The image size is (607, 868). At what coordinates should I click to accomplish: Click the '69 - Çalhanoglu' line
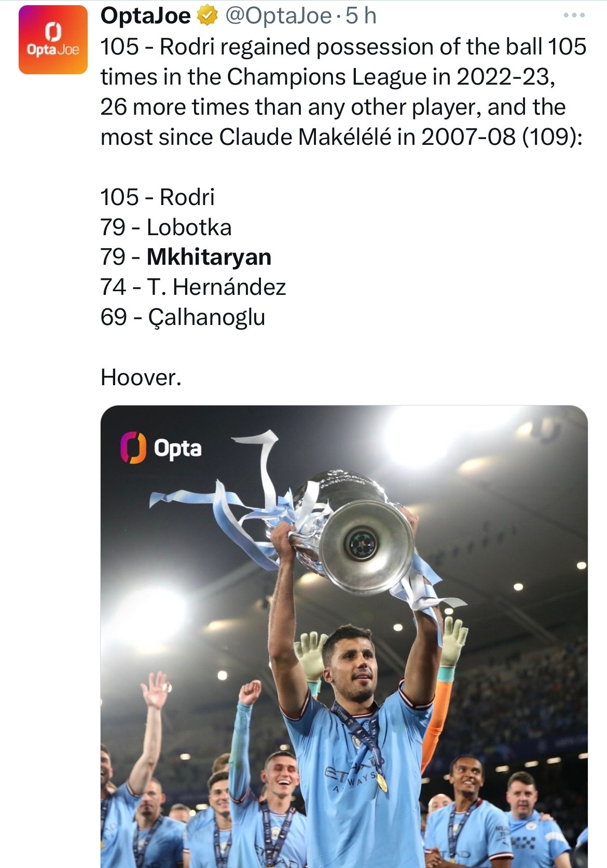pos(183,317)
